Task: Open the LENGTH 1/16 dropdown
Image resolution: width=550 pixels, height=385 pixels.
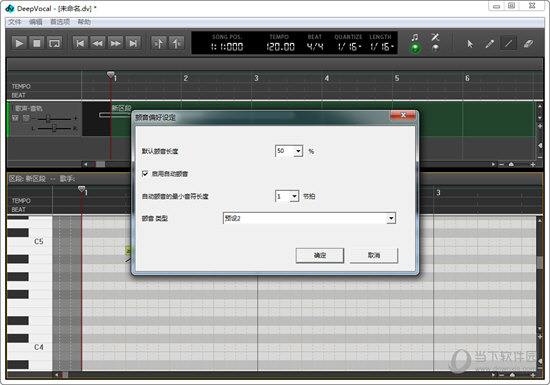Action: 382,47
